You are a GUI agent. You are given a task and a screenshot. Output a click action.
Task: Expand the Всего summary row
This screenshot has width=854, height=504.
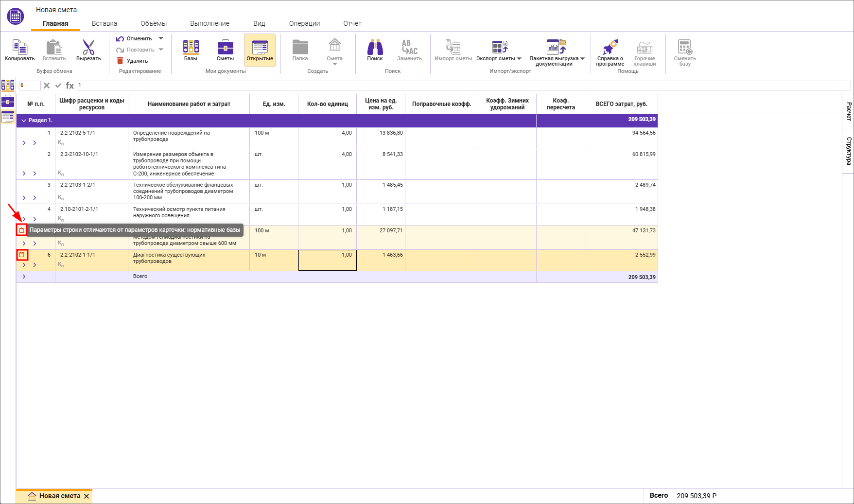24,277
